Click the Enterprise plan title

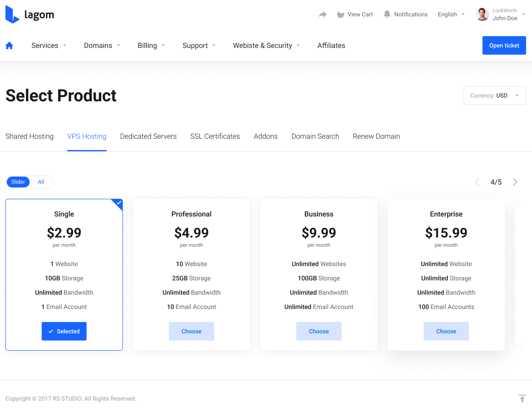[446, 214]
